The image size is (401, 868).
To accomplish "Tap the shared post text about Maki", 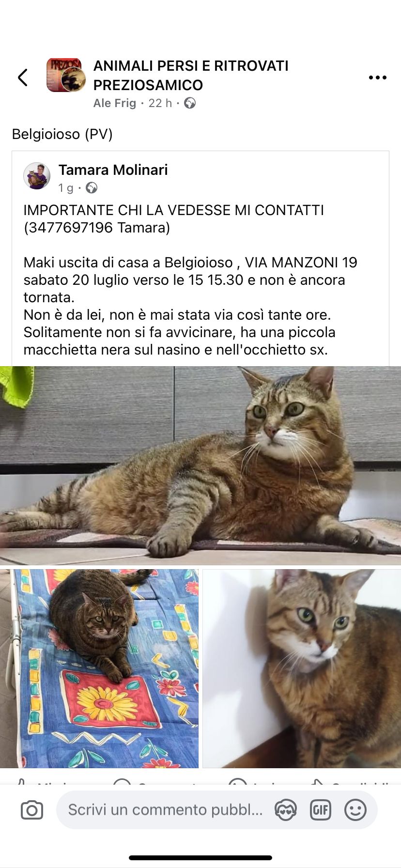I will 190,280.
